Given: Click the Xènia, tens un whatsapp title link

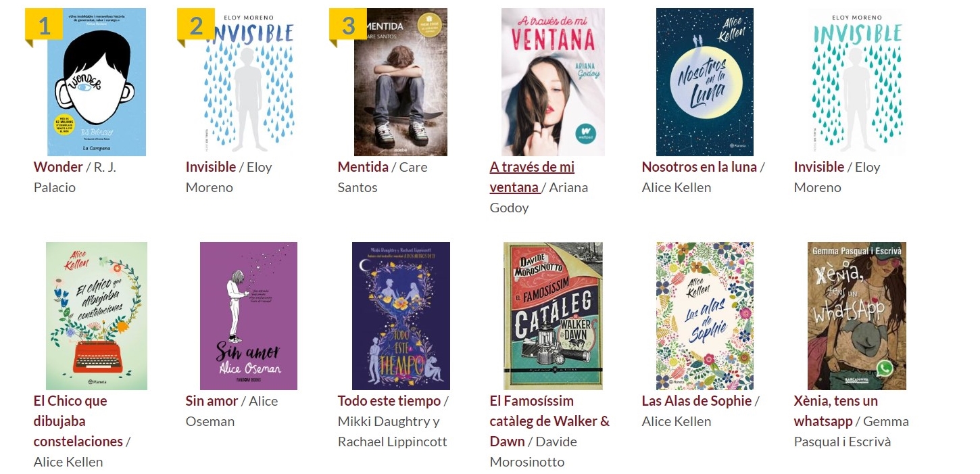Looking at the screenshot, I should 836,411.
